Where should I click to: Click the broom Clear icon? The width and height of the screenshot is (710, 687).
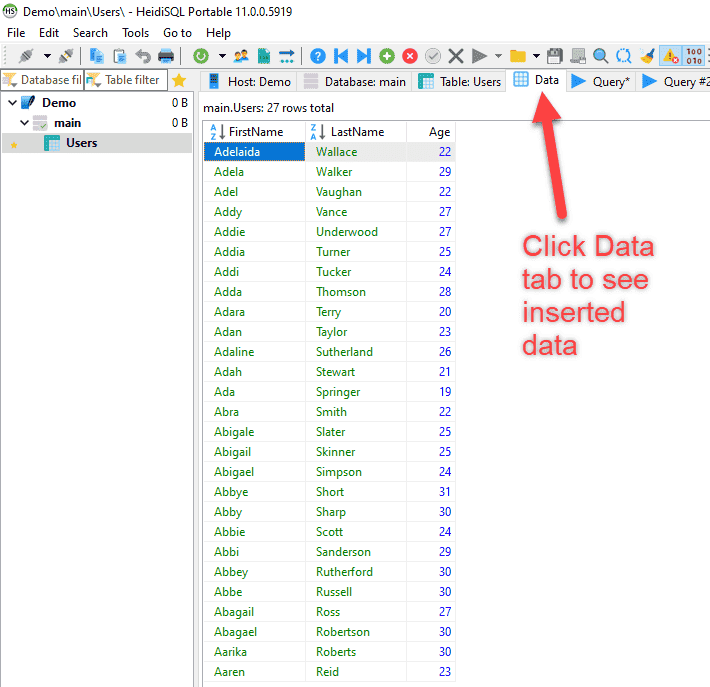(x=647, y=56)
